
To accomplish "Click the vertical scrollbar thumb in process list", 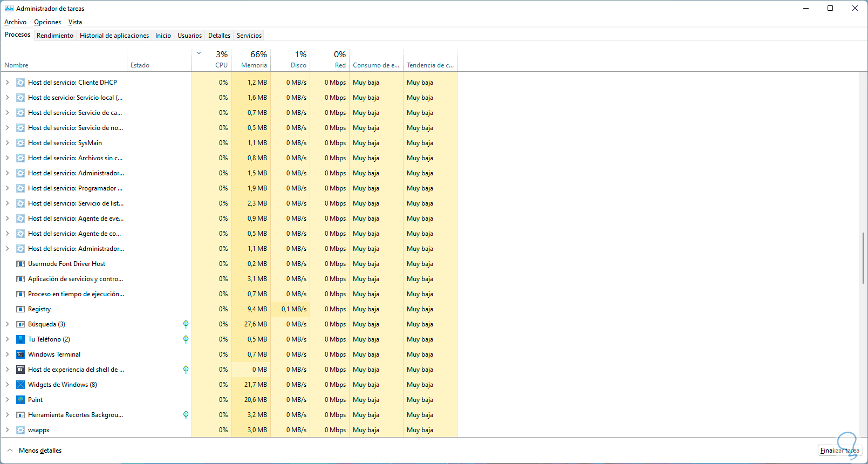I will [863, 258].
